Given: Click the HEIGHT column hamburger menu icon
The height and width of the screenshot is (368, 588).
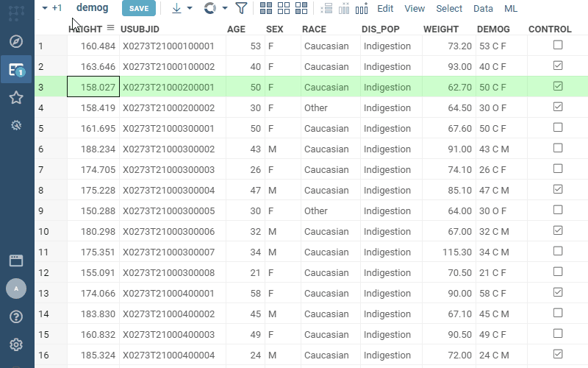Looking at the screenshot, I should click(110, 28).
